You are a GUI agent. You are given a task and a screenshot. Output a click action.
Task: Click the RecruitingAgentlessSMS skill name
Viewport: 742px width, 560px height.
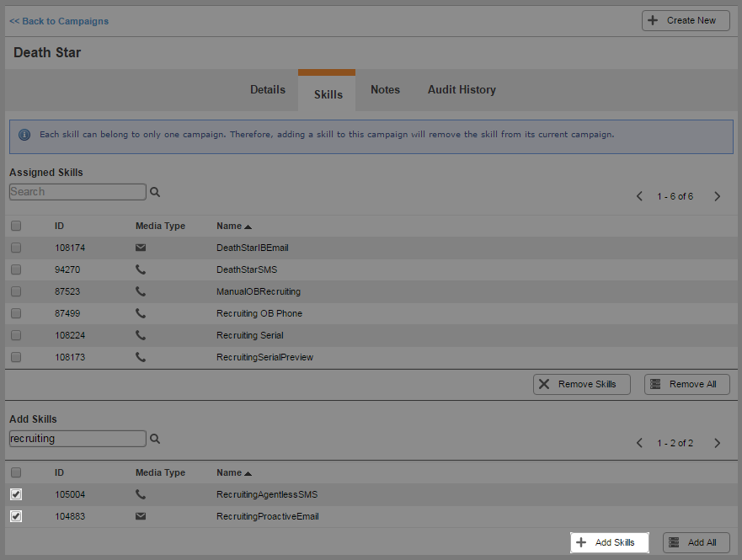click(267, 494)
